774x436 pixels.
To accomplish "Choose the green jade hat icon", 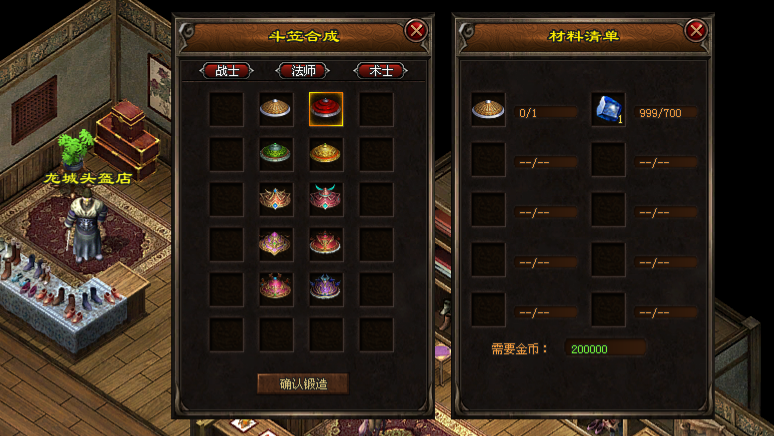I will (x=275, y=154).
